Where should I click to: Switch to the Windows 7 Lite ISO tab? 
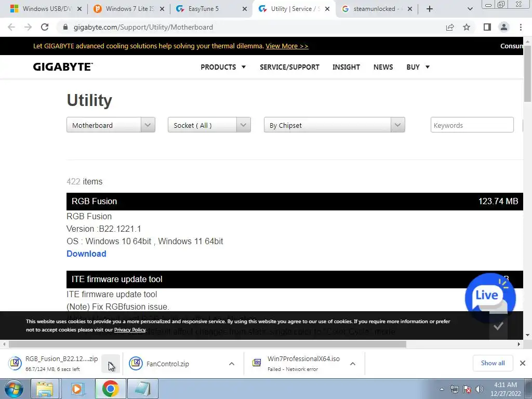(x=129, y=9)
